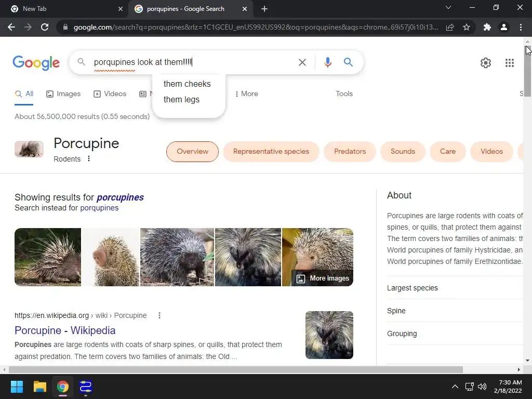
Task: Open a new tab with plus button
Action: click(264, 9)
